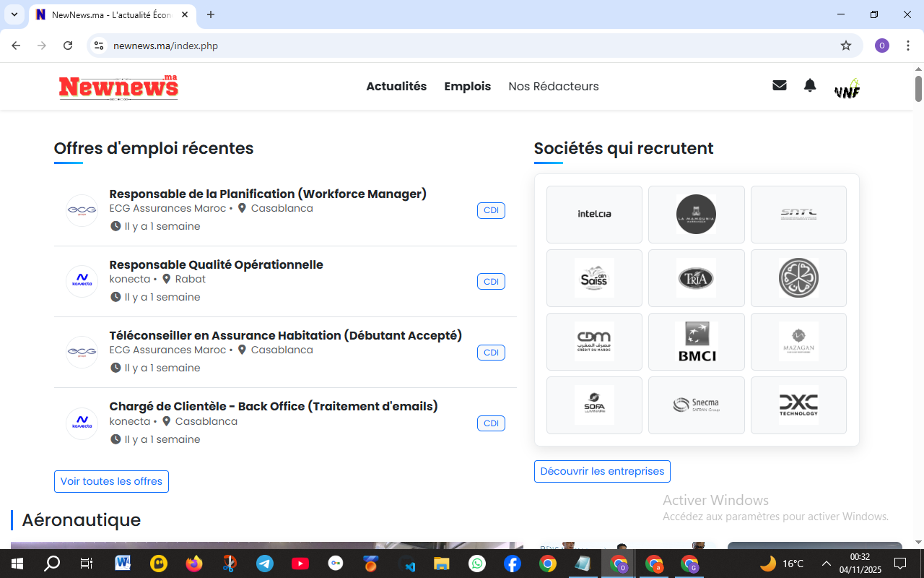Expand the tab search dropdown arrow

(x=14, y=14)
